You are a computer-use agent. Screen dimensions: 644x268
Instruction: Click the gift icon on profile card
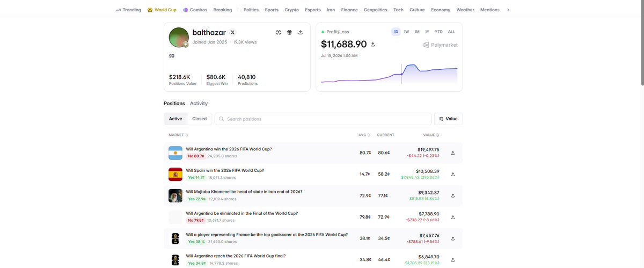pyautogui.click(x=289, y=32)
